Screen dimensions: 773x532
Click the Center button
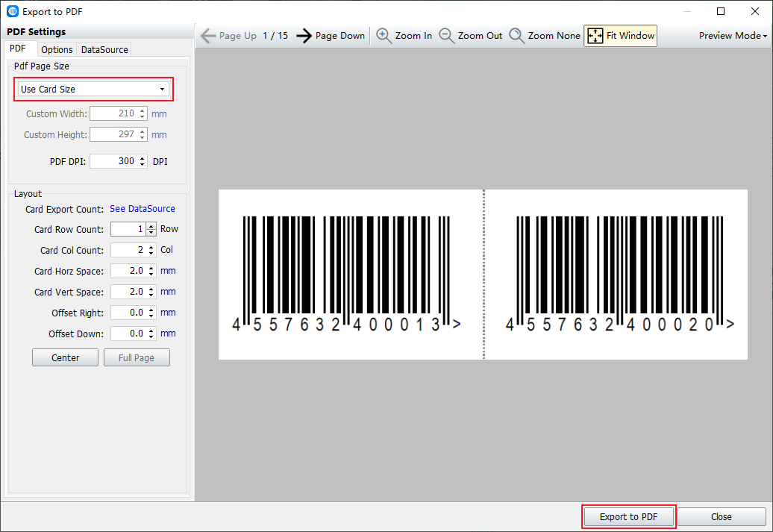(x=65, y=357)
